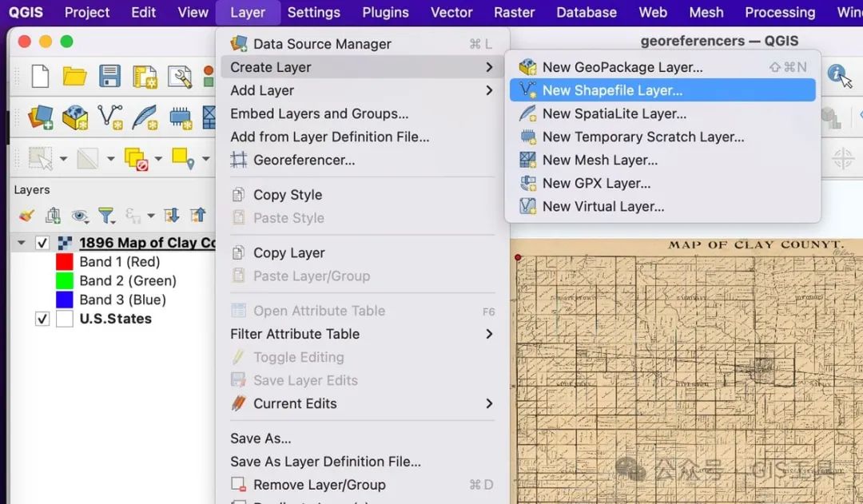Click the Band 3 blue color swatch
The height and width of the screenshot is (504, 863).
pyautogui.click(x=65, y=300)
